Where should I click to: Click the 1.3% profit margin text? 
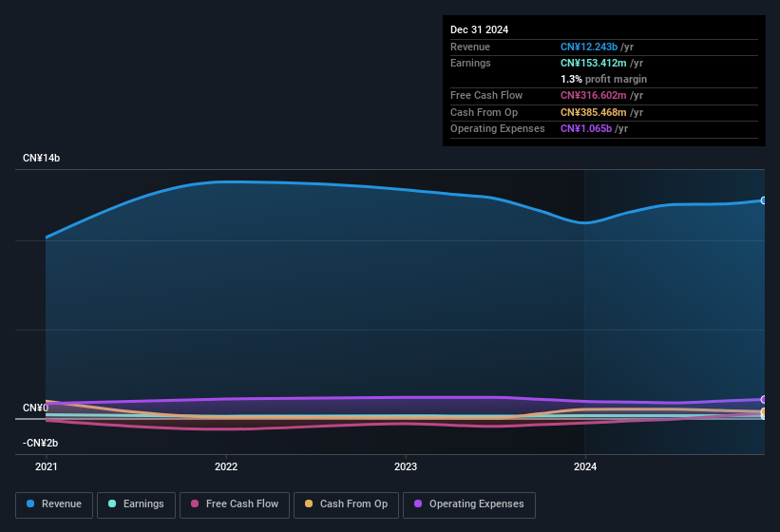[x=603, y=79]
